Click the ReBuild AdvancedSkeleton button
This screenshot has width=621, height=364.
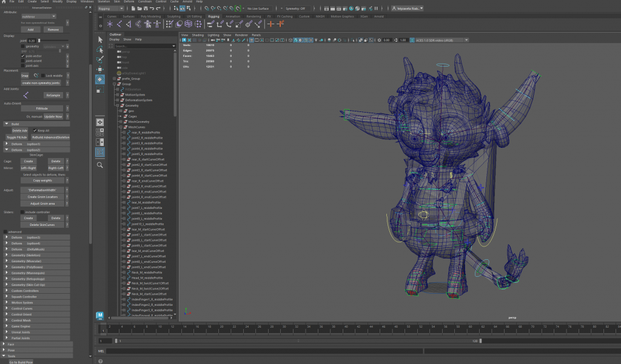click(52, 137)
